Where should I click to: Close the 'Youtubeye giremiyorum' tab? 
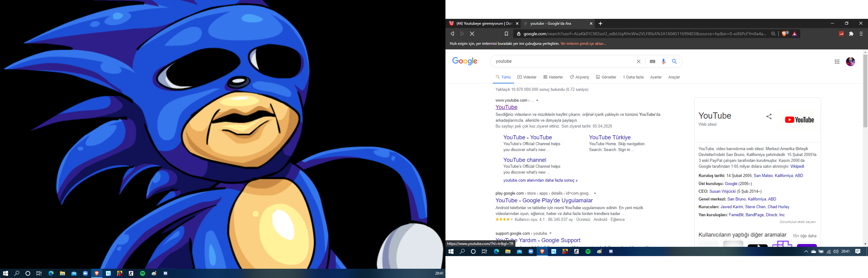point(517,23)
